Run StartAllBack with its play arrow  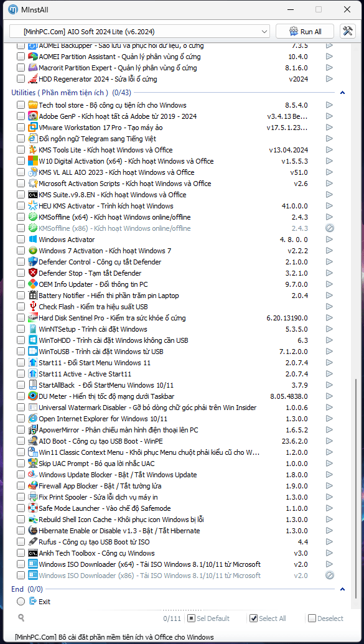(329, 385)
